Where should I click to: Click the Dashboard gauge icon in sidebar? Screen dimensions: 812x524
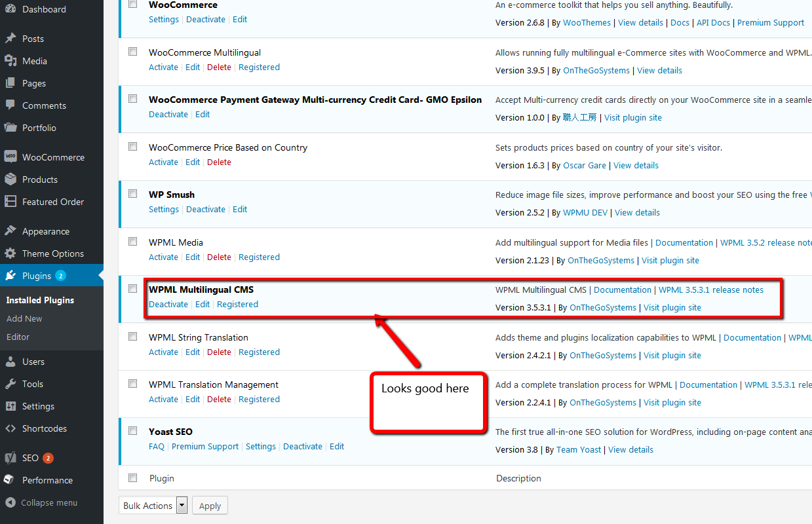pyautogui.click(x=10, y=9)
